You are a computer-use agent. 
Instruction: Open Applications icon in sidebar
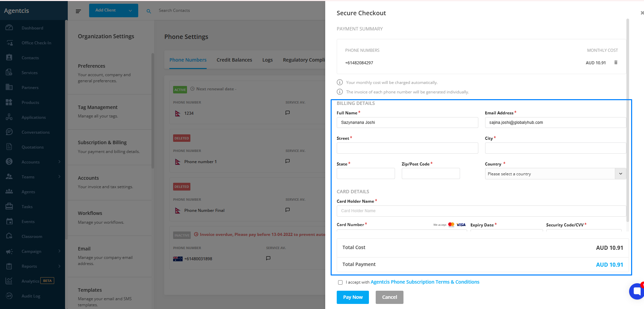9,117
